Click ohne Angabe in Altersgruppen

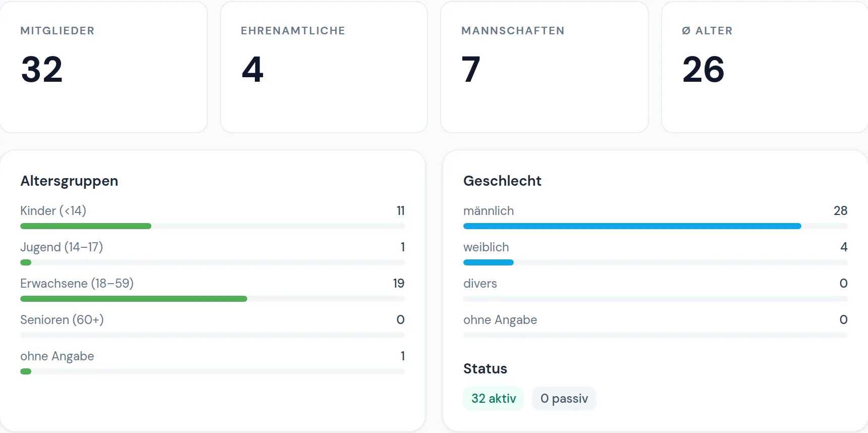[57, 356]
